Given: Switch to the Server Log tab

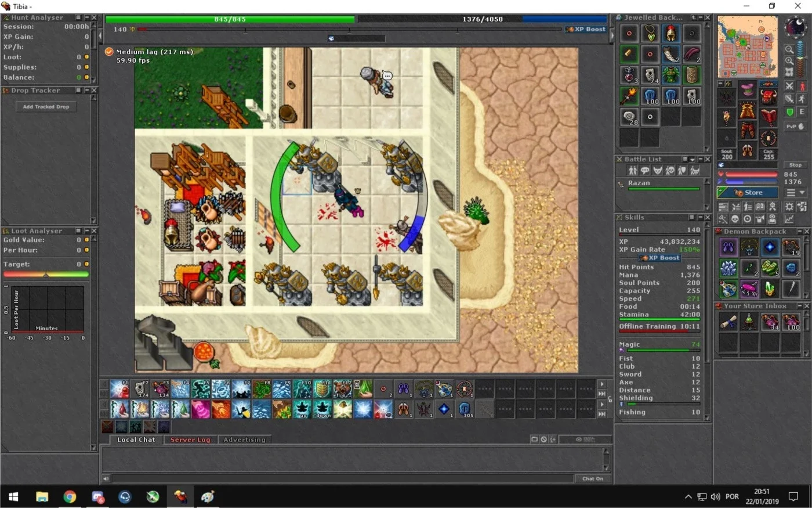Looking at the screenshot, I should (190, 439).
